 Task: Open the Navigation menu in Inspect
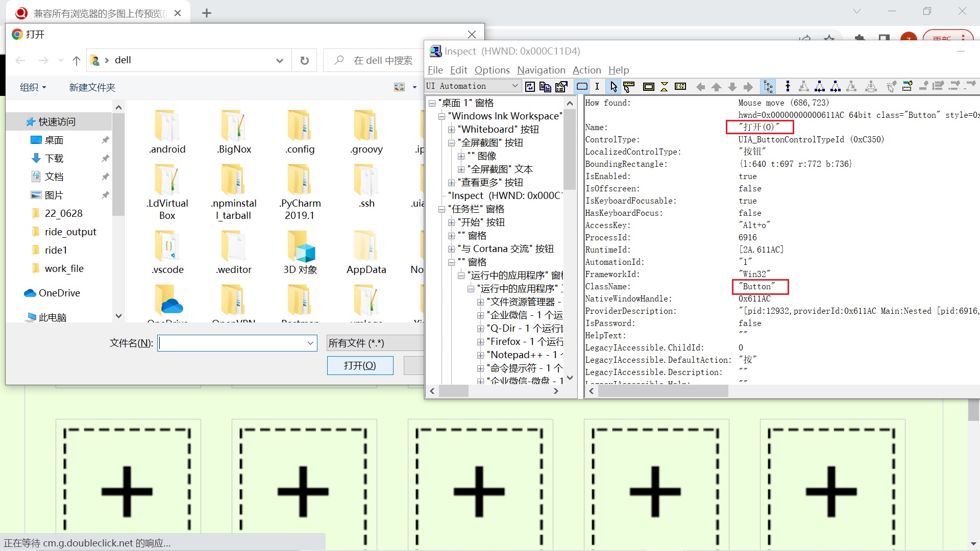(541, 70)
